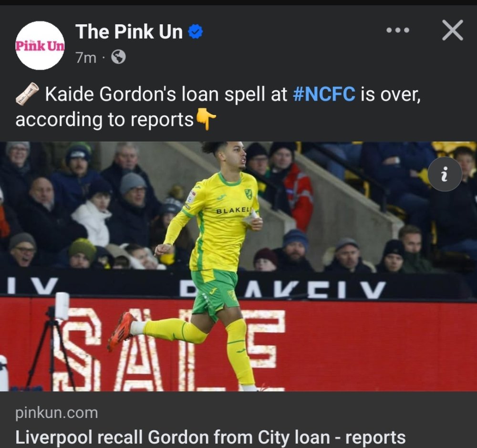Open the article photo of the player
Viewport: 477px width, 448px height.
[x=238, y=266]
